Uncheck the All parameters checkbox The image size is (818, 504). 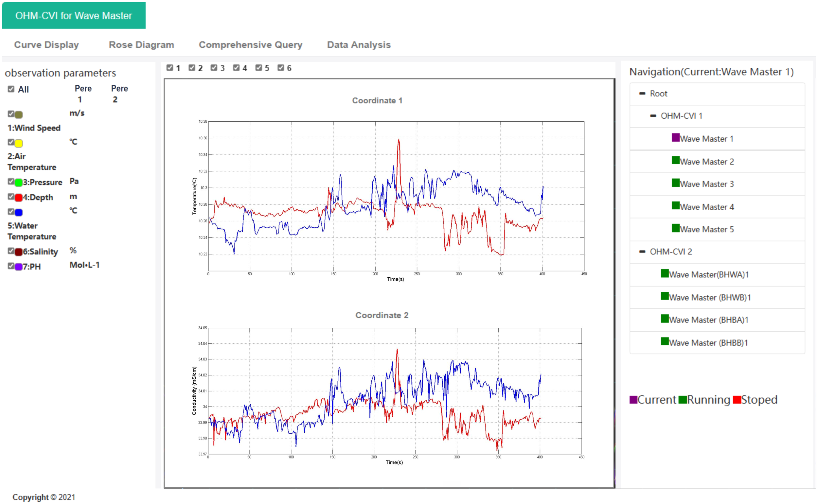11,89
